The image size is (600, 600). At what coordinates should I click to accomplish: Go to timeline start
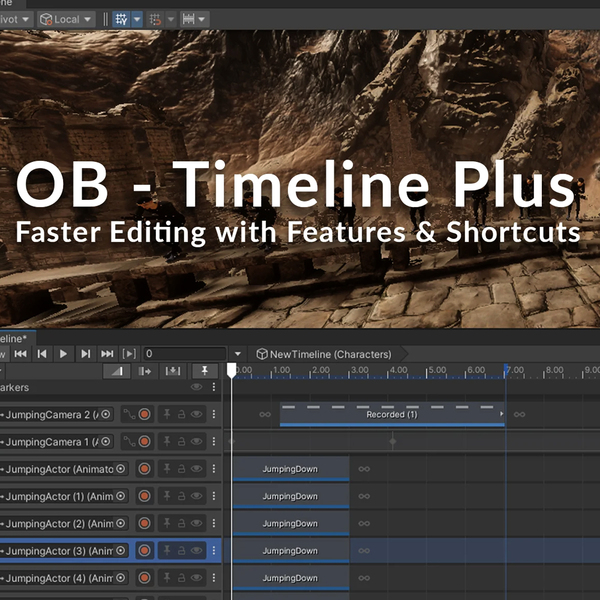20,354
